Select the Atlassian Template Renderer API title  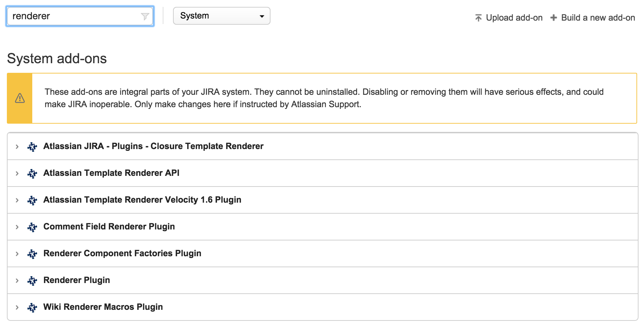[x=111, y=173]
